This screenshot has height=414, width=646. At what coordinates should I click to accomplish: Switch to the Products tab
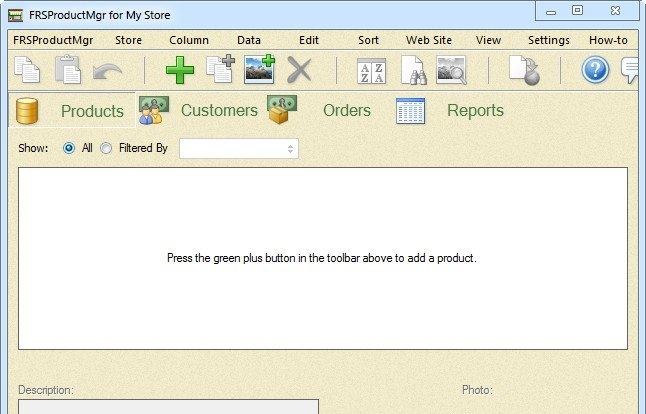[72, 110]
